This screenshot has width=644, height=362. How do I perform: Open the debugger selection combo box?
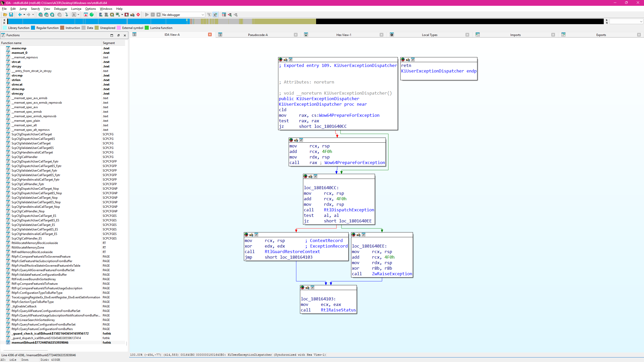[183, 15]
